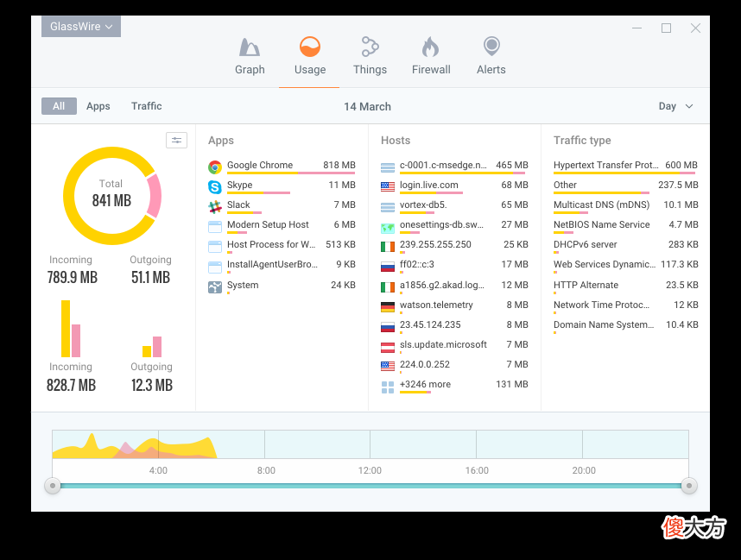Viewport: 741px width, 560px height.
Task: Select Network Time Protoc... traffic type
Action: tap(625, 307)
